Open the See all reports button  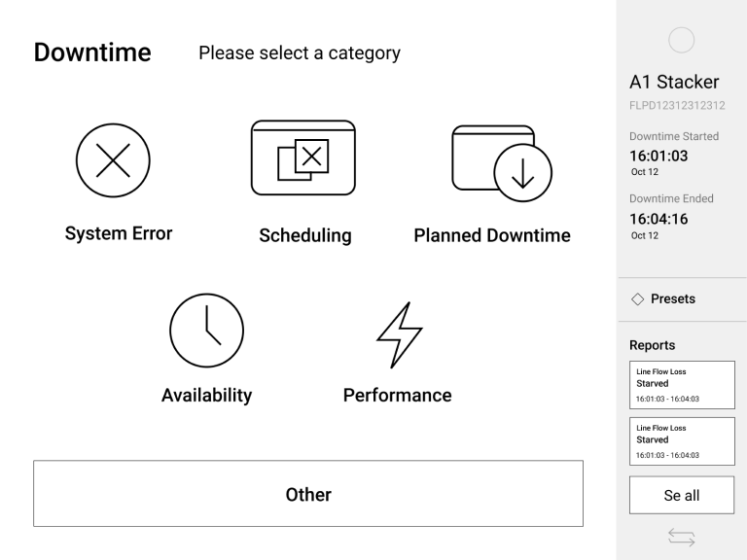[682, 495]
